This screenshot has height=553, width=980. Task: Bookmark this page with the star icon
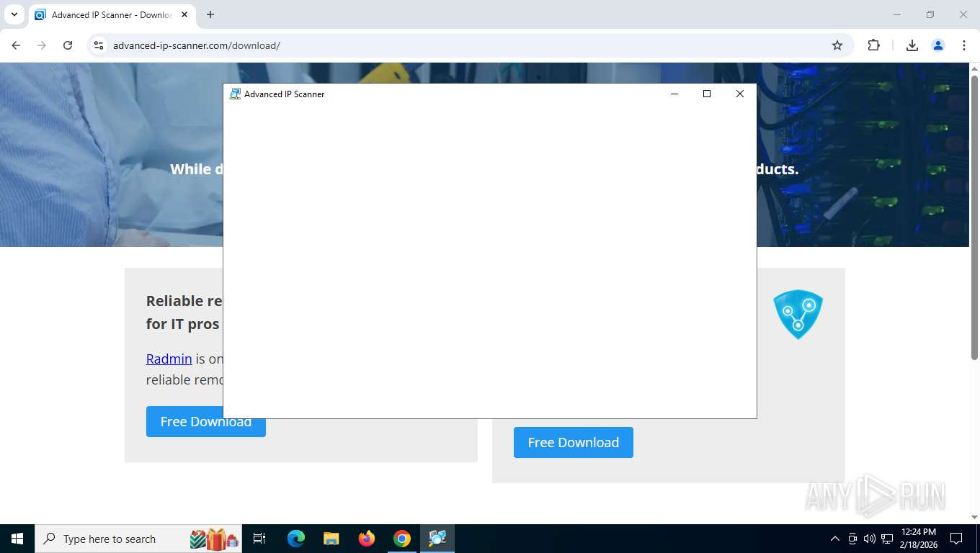pos(837,45)
